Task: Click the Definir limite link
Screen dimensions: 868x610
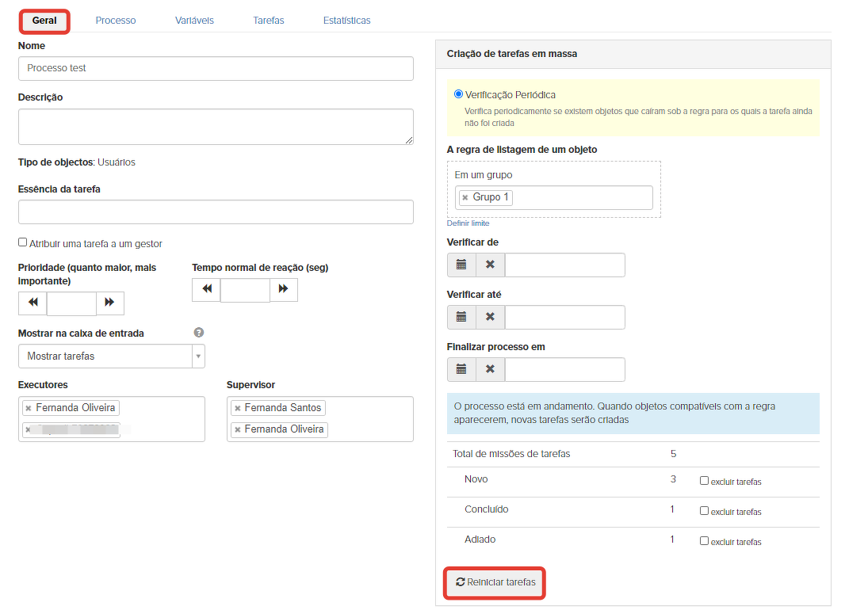Action: tap(468, 223)
